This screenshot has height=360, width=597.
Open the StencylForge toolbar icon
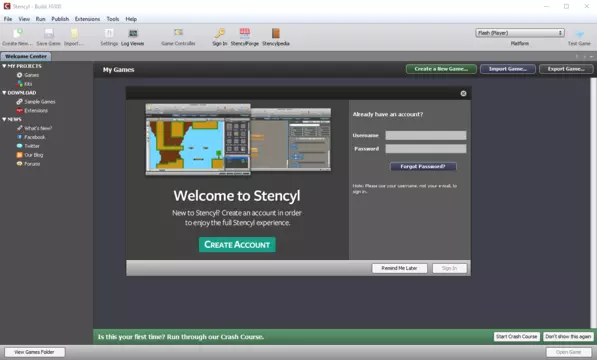pyautogui.click(x=244, y=33)
